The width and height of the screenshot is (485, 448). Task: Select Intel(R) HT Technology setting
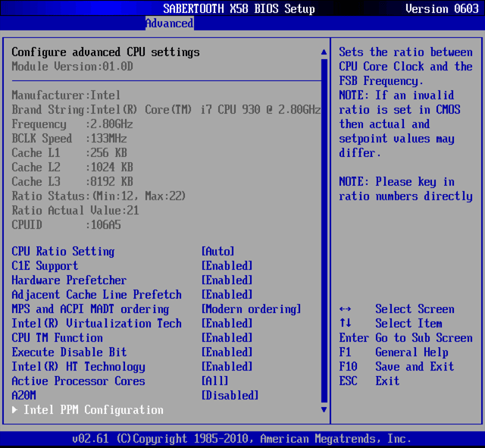78,367
